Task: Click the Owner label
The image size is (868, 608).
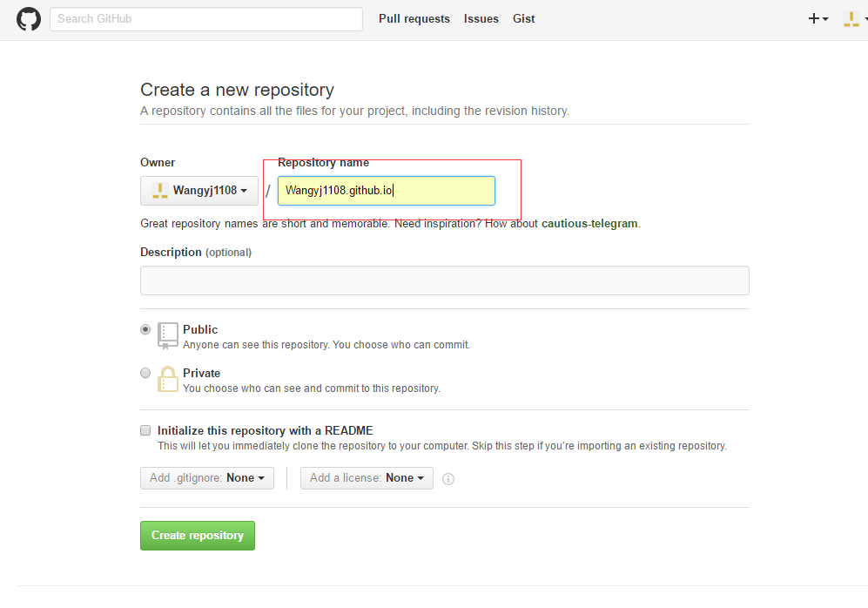Action: click(x=158, y=163)
